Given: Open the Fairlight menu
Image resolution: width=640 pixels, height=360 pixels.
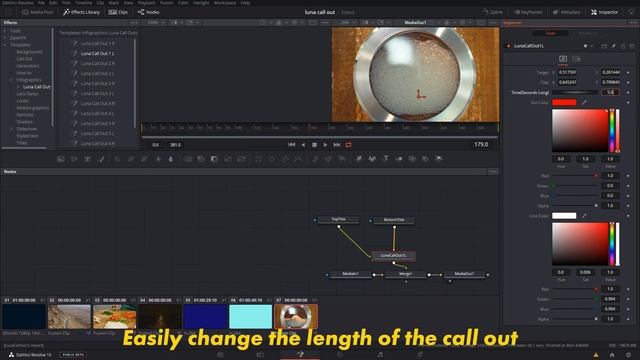Looking at the screenshot, I should (x=201, y=3).
